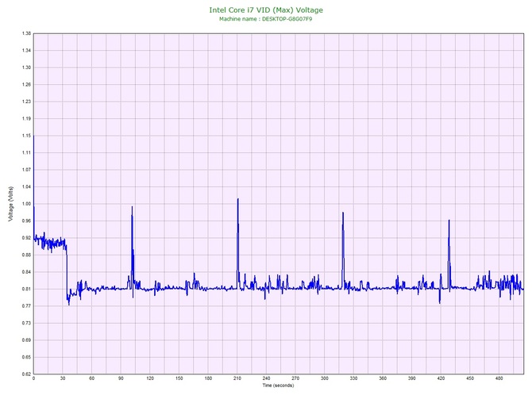
Task: Click the 360 tick on the time axis
Action: (383, 378)
